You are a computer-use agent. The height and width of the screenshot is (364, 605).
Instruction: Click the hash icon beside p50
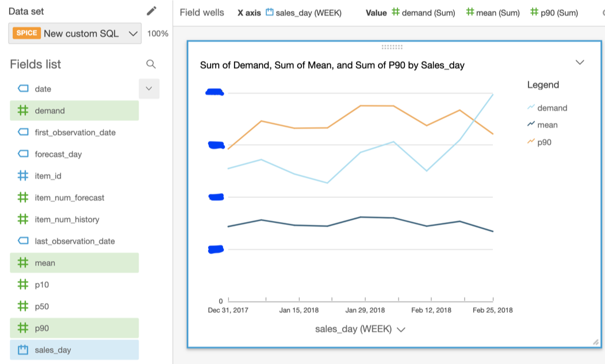point(23,306)
